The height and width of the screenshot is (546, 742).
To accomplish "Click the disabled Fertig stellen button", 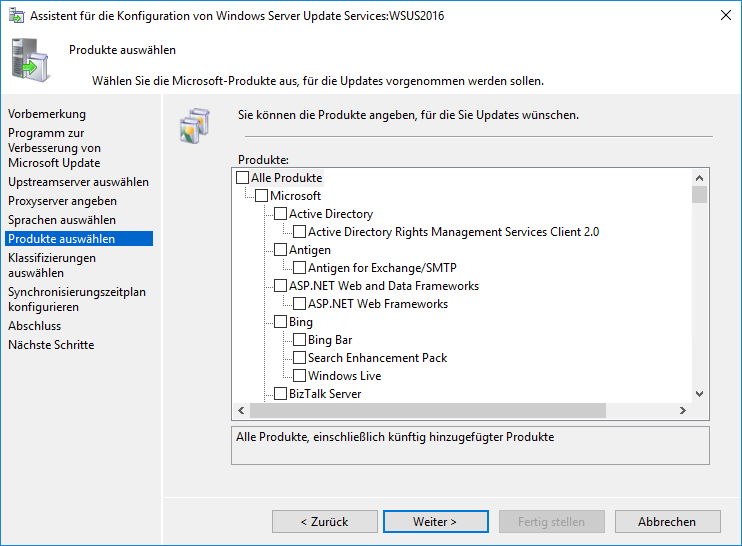I will pos(552,521).
